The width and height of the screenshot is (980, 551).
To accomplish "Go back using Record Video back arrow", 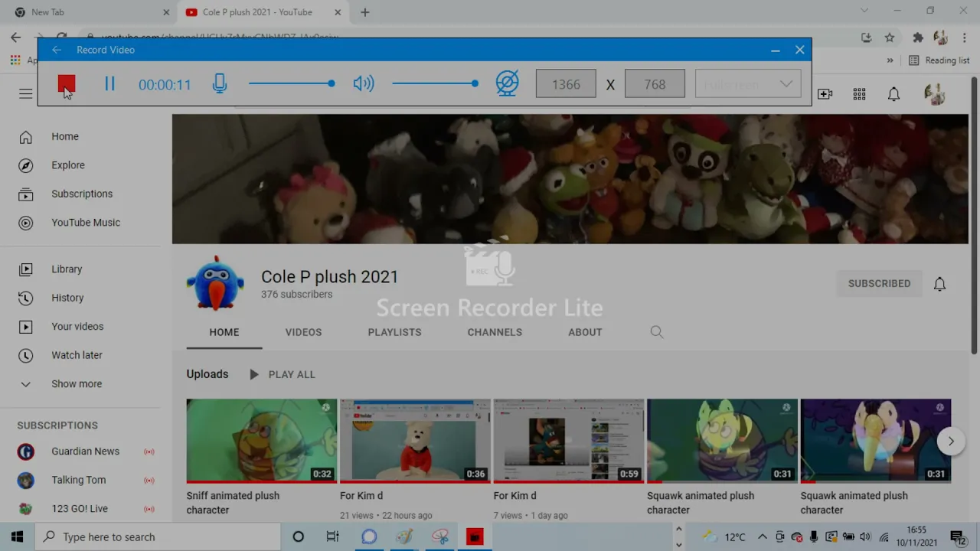I will 57,50.
